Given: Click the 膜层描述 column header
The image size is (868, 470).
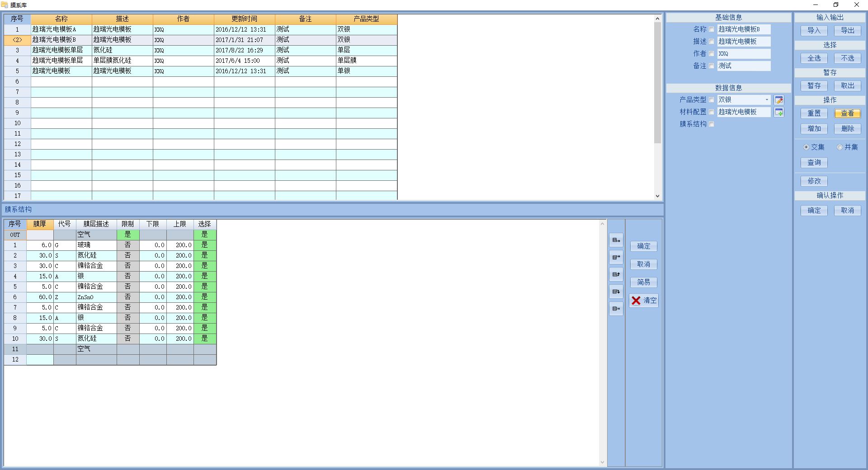Looking at the screenshot, I should 96,224.
